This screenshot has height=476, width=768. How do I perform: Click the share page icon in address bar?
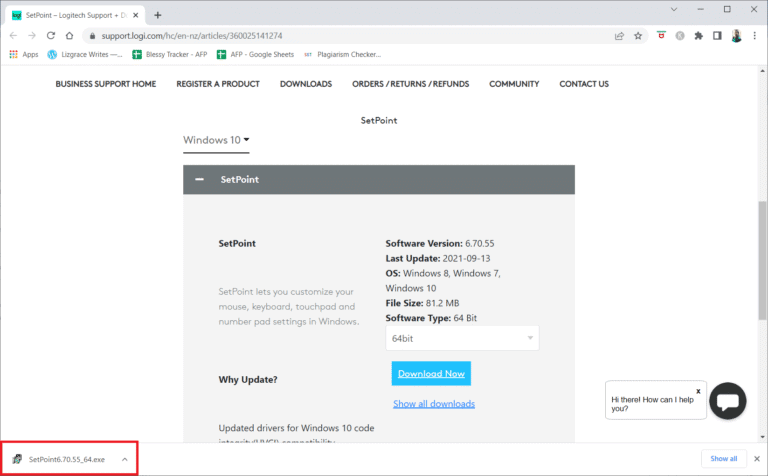pos(619,35)
